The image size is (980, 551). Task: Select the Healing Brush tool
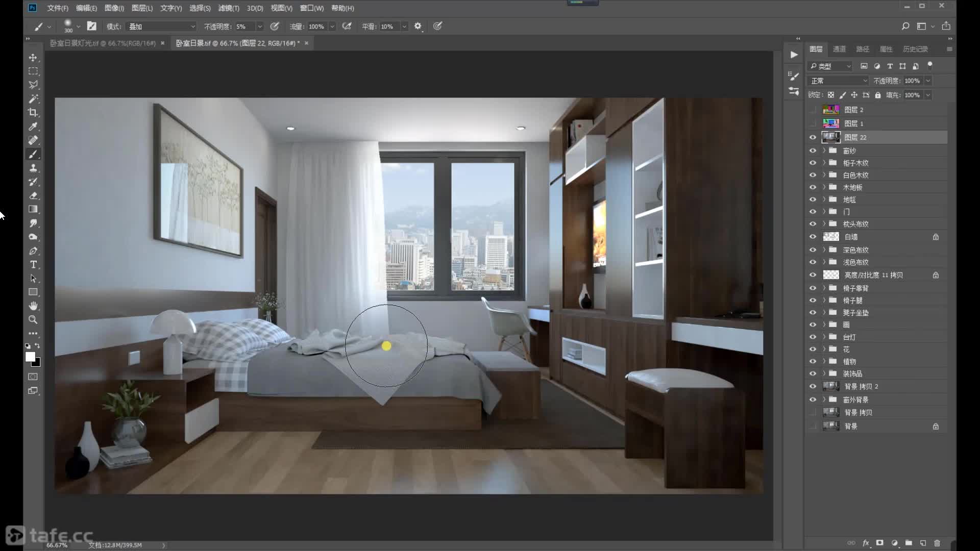(x=33, y=140)
